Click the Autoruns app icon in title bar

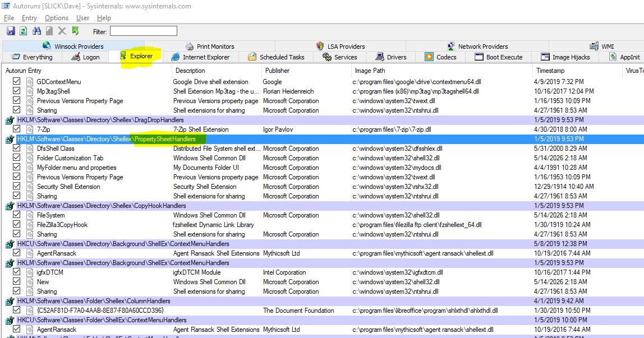point(6,6)
